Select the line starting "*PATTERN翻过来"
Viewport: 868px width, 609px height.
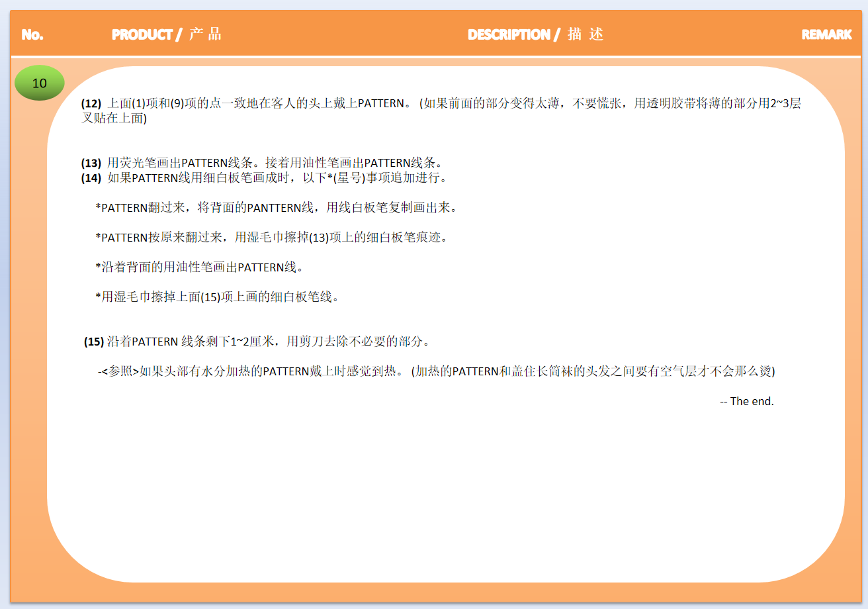pyautogui.click(x=277, y=208)
